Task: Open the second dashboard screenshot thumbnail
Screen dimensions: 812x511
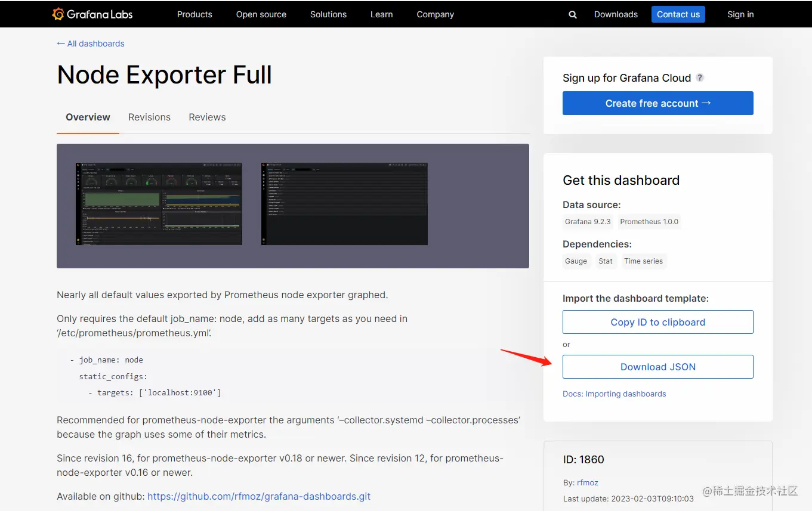Action: click(344, 203)
